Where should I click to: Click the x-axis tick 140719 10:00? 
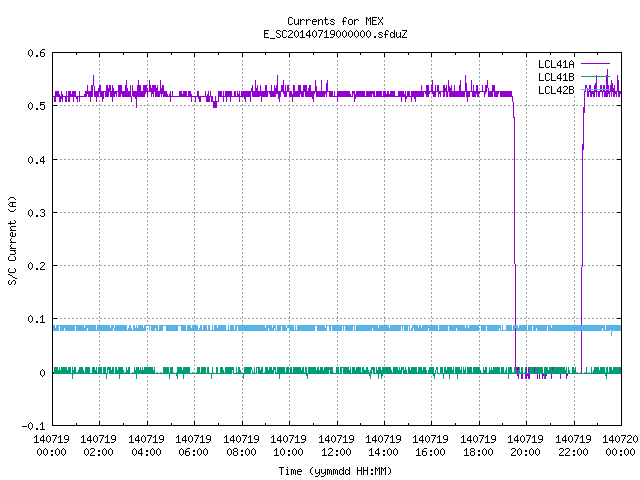tap(288, 446)
